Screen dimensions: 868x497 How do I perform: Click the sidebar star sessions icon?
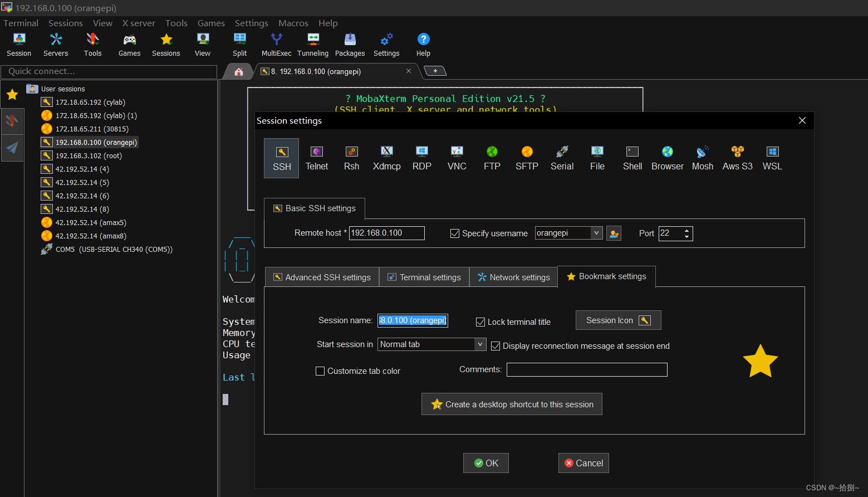[12, 95]
